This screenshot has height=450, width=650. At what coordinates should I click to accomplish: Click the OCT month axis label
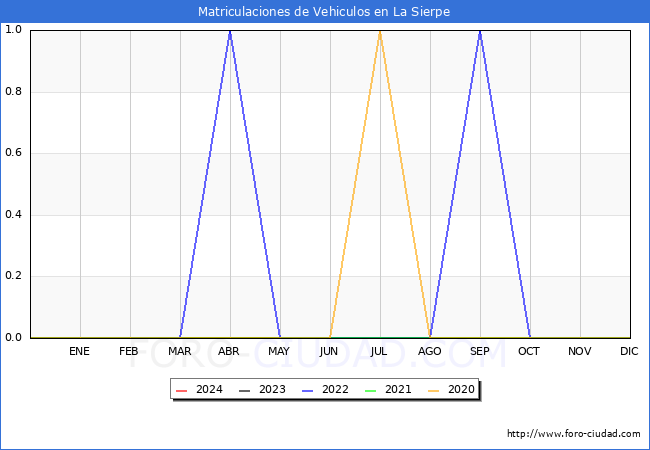[529, 351]
